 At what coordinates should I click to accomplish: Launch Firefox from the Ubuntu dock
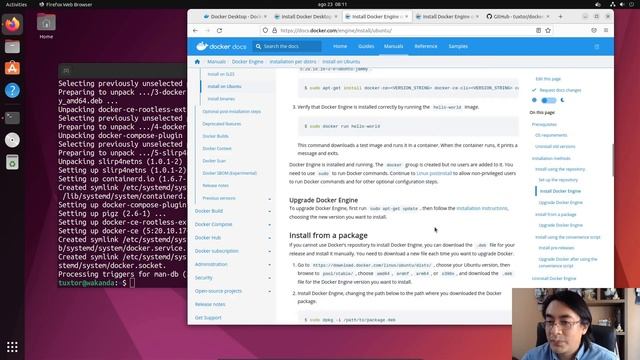coord(12,24)
